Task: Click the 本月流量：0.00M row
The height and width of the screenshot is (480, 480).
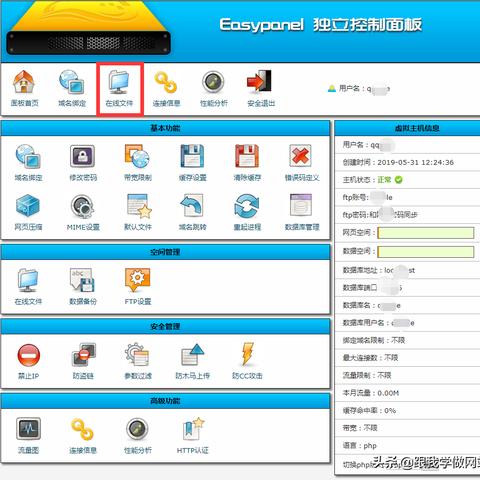Action: click(x=407, y=393)
